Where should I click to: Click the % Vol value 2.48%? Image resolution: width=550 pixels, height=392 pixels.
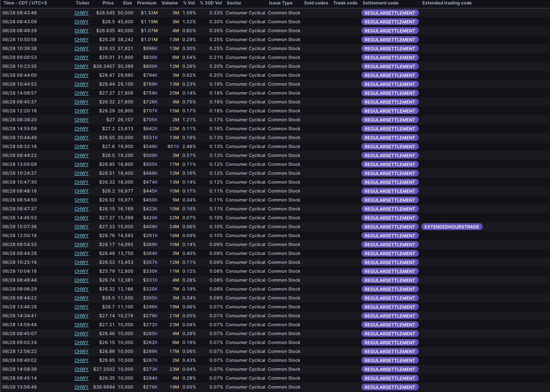click(x=189, y=147)
